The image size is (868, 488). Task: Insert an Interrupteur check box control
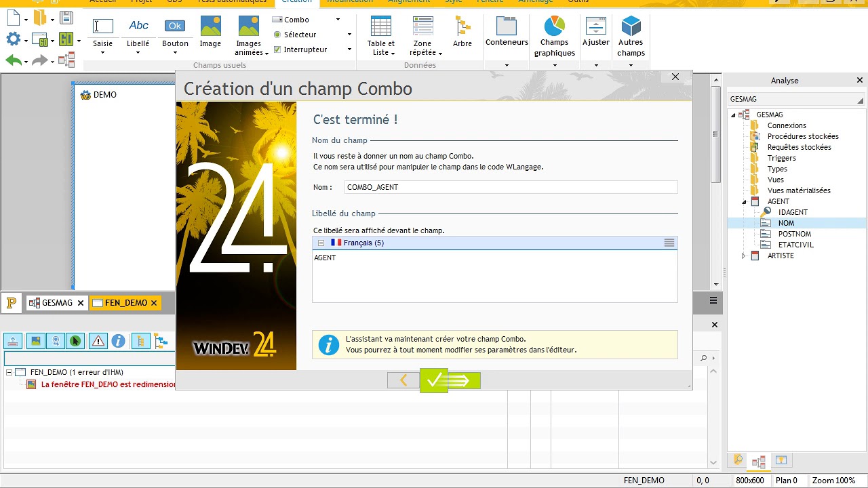click(x=300, y=49)
